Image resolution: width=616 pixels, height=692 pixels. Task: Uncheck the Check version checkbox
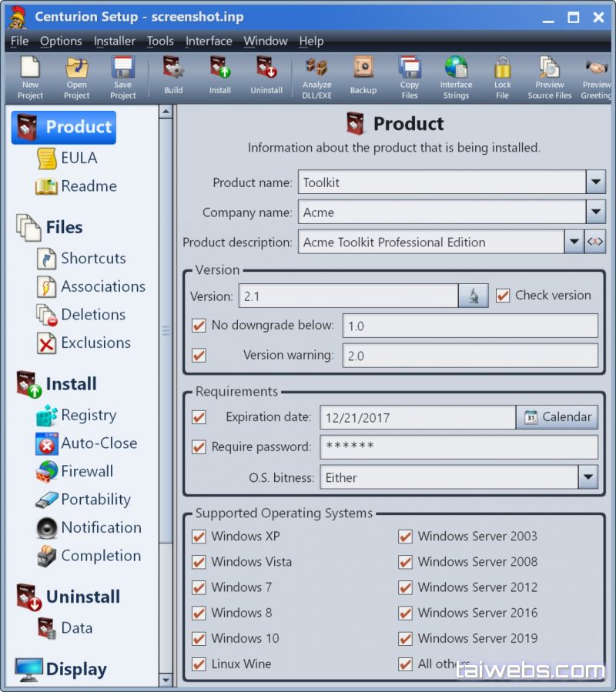click(503, 296)
